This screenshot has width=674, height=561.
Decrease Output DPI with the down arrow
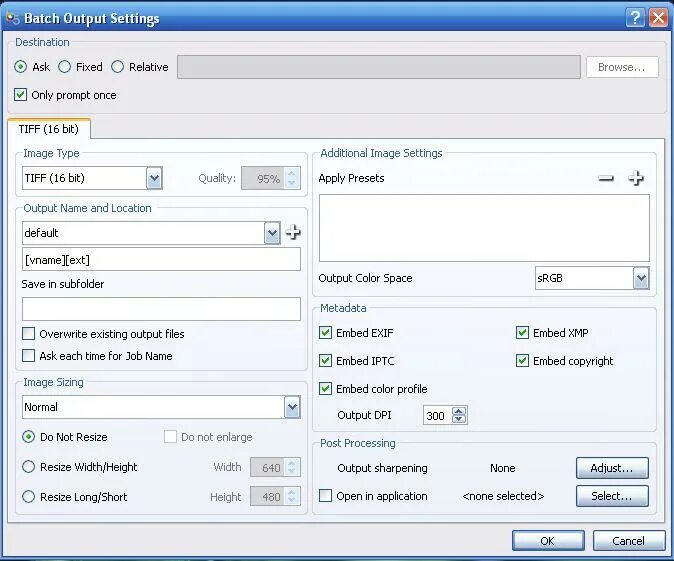pos(459,419)
